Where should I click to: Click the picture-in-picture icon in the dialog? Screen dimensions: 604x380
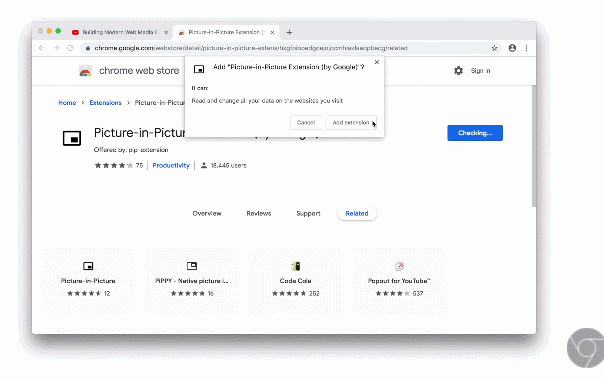click(199, 69)
